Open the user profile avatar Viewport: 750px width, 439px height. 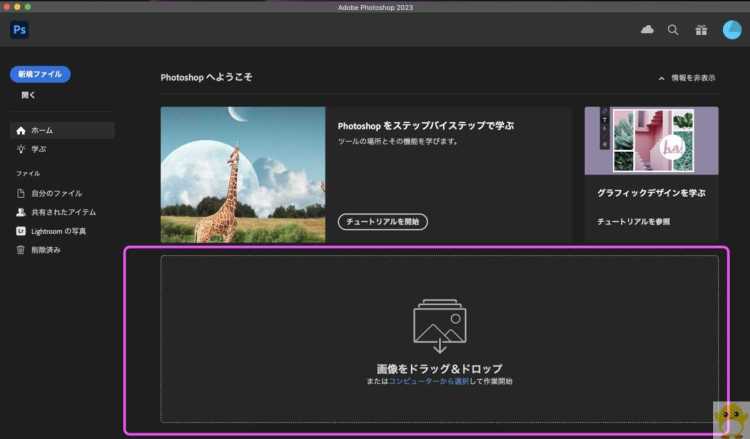coord(731,30)
